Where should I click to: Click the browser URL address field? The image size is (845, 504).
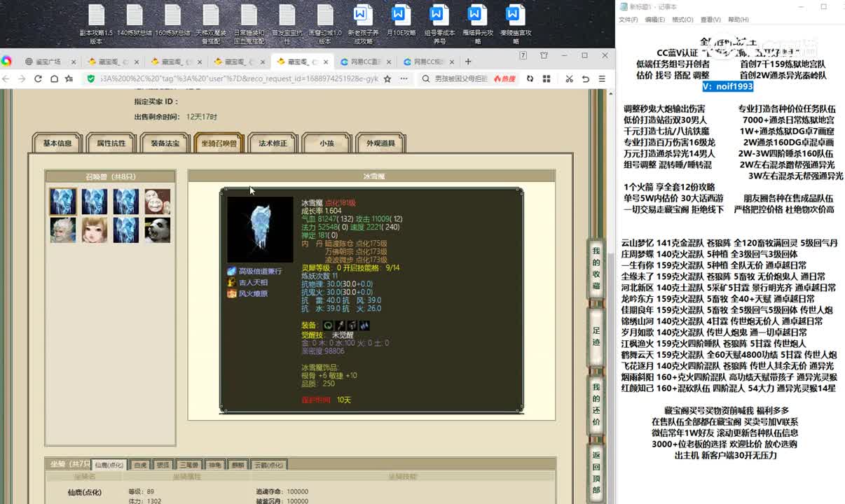tap(238, 79)
